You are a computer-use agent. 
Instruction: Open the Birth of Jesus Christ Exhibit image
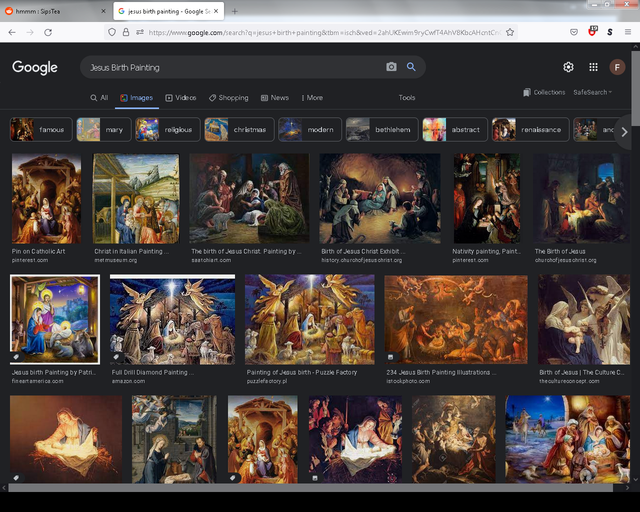[x=380, y=198]
